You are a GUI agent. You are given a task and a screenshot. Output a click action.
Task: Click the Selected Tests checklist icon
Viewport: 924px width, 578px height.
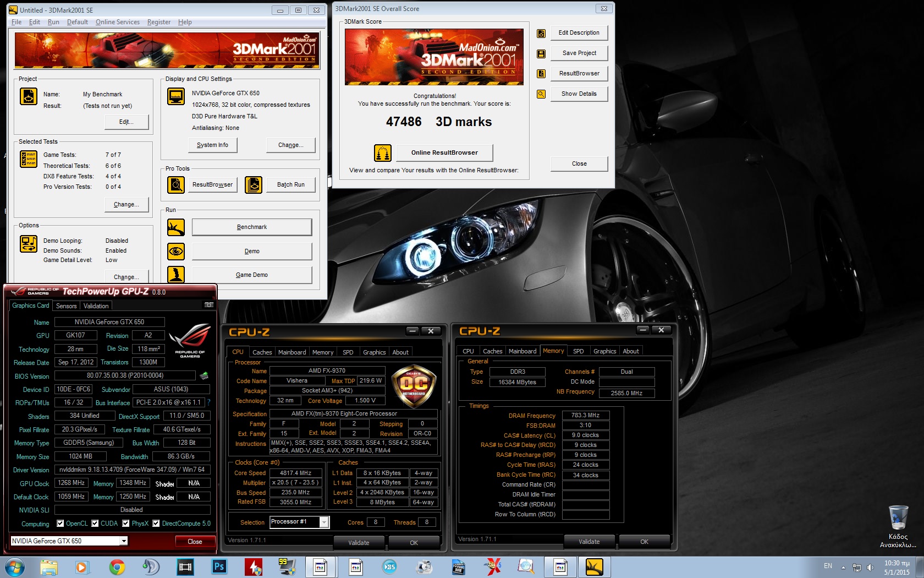pos(29,159)
